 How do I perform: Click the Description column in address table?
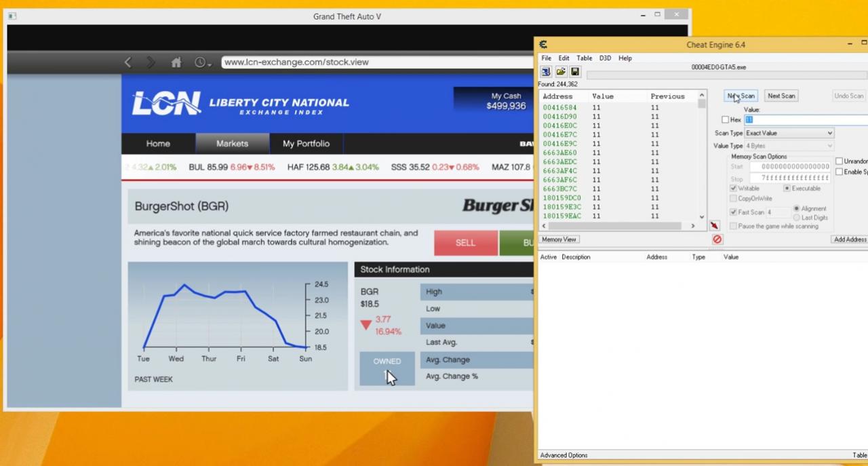pyautogui.click(x=576, y=257)
